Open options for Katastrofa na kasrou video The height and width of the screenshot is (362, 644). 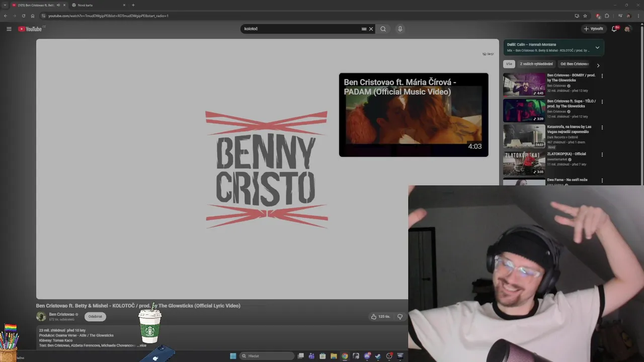pos(602,128)
